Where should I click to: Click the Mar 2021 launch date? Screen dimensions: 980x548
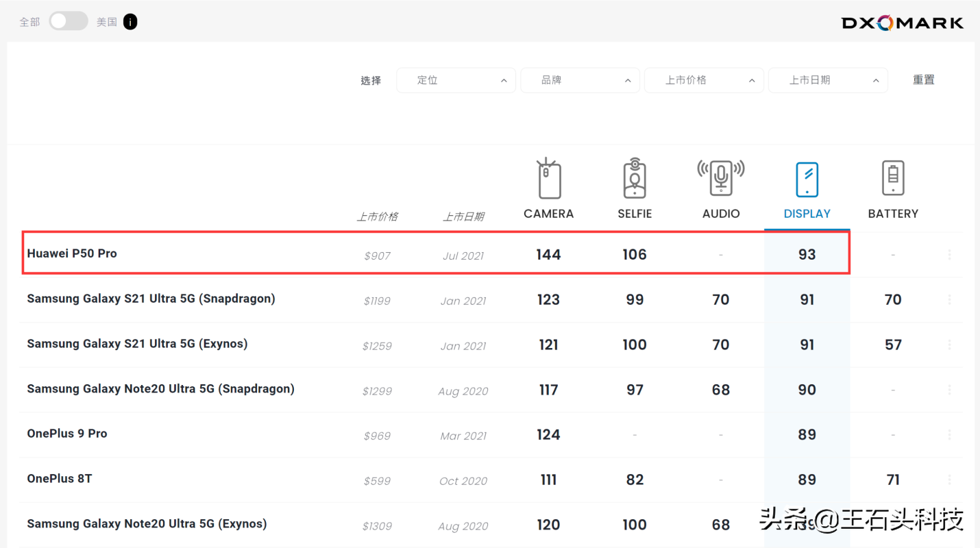tap(463, 436)
